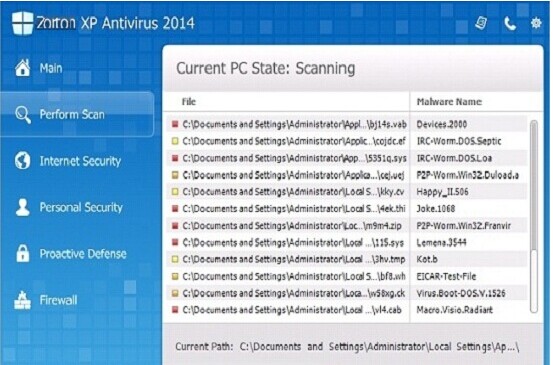
Task: Click the brick wall icon beside Firewall
Action: tap(23, 300)
